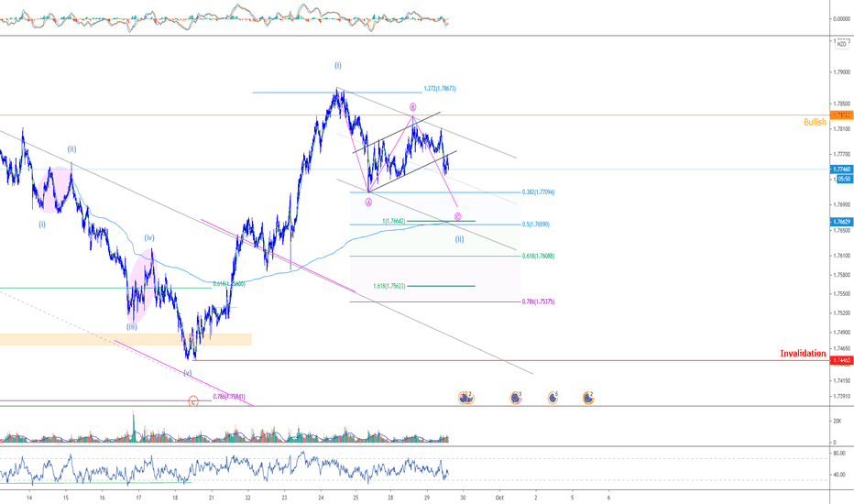Screen dimensions: 854x504
Task: Select the 1.272(1.78673) Fibonacci label
Action: (x=440, y=88)
